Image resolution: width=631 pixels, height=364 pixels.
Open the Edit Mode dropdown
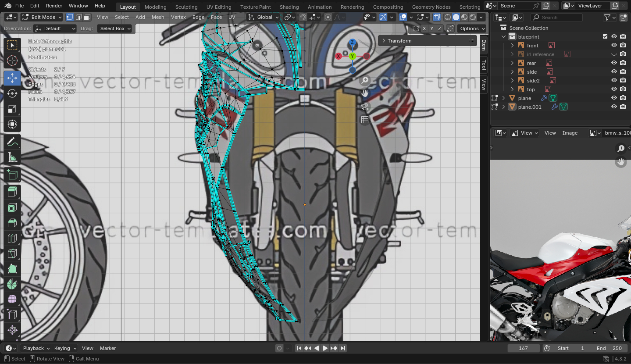point(42,17)
